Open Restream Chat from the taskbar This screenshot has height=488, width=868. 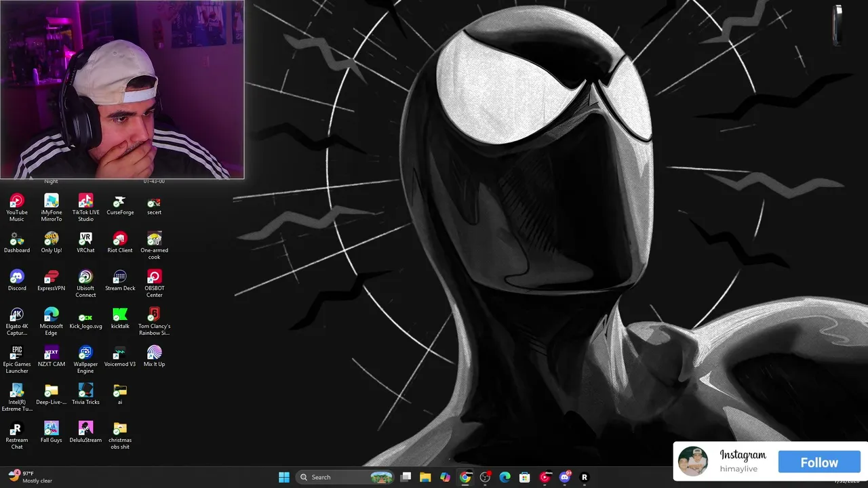tap(585, 477)
